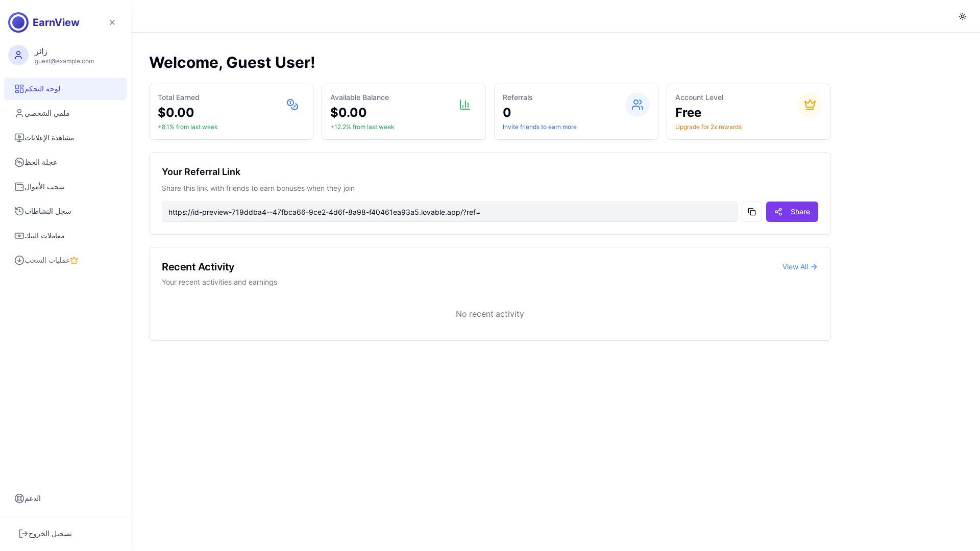This screenshot has width=980, height=551.
Task: Open the مشاهدة الإعلانات watch ads menu item
Action: (x=65, y=138)
